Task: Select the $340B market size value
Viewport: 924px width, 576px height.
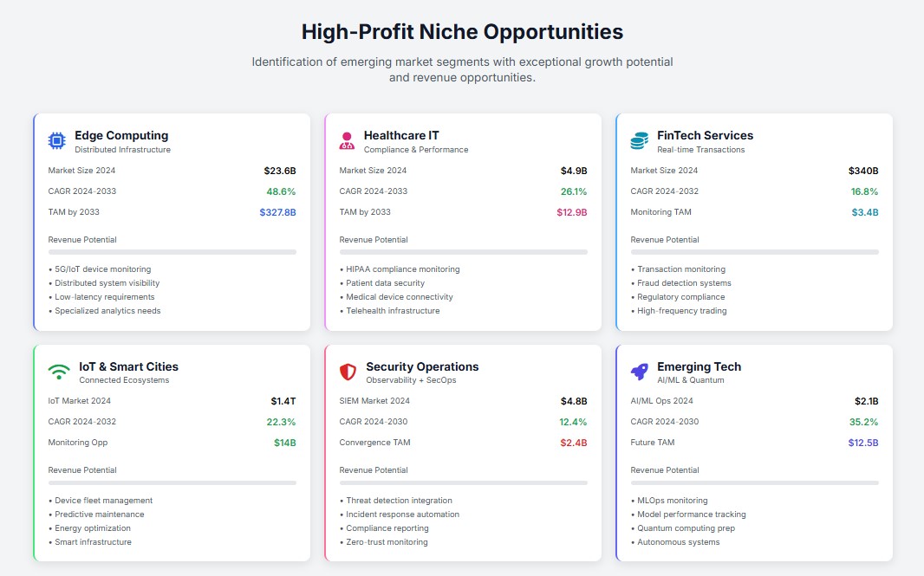Action: (x=863, y=171)
